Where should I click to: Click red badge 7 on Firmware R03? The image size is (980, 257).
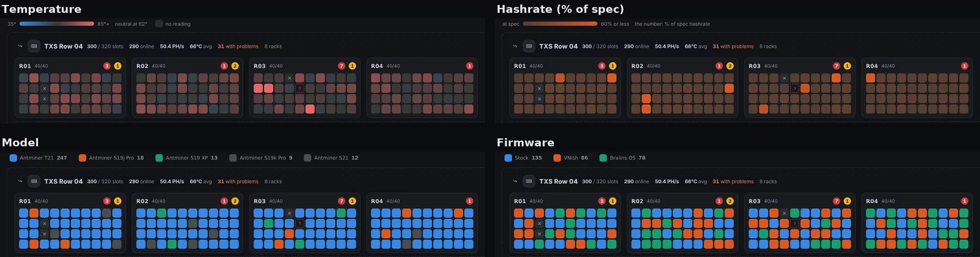click(836, 201)
